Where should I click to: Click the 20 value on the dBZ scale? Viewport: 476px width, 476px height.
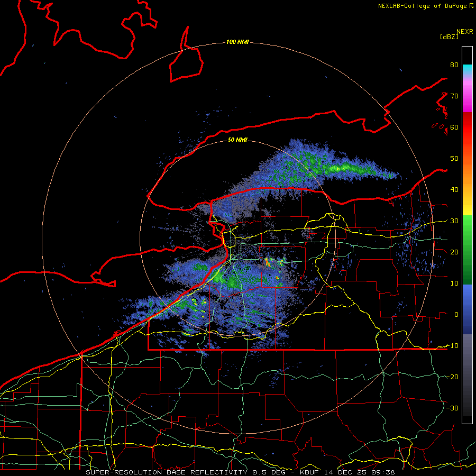coord(454,252)
